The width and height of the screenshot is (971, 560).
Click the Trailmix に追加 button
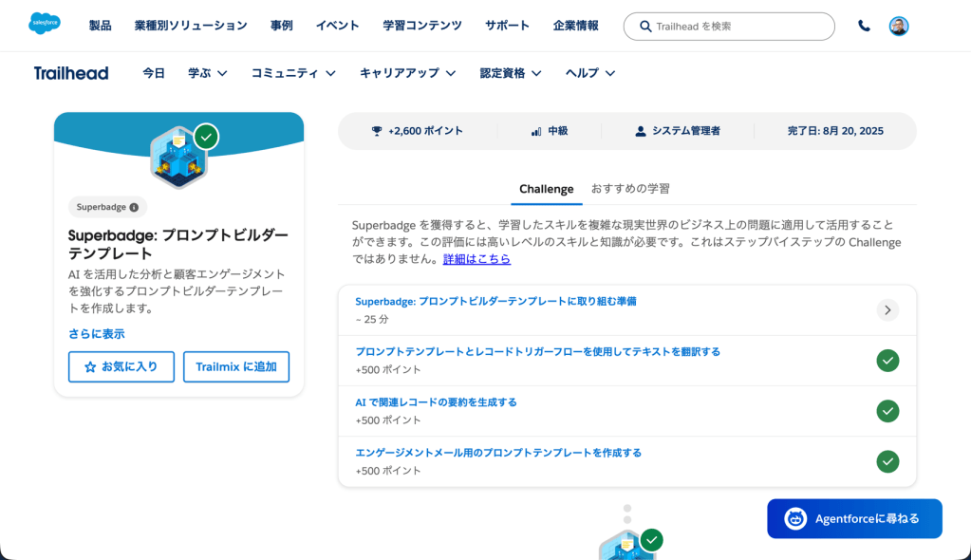point(236,366)
